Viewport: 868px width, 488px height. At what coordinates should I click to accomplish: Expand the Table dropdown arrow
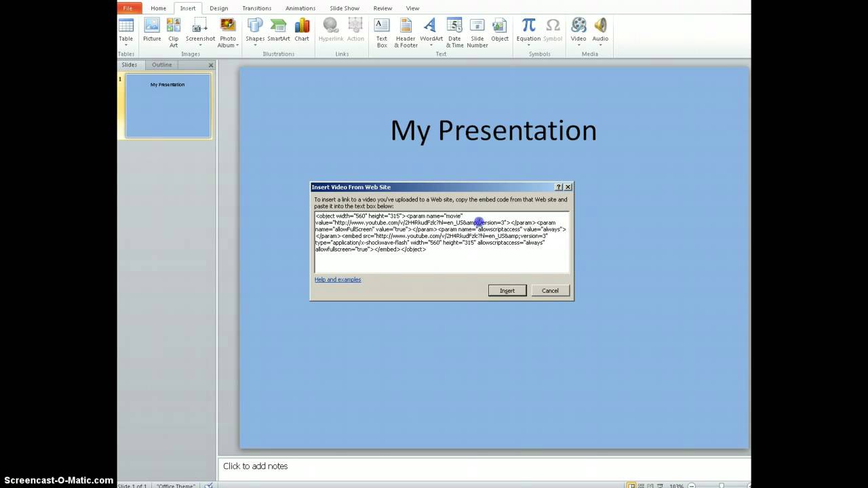tap(126, 45)
